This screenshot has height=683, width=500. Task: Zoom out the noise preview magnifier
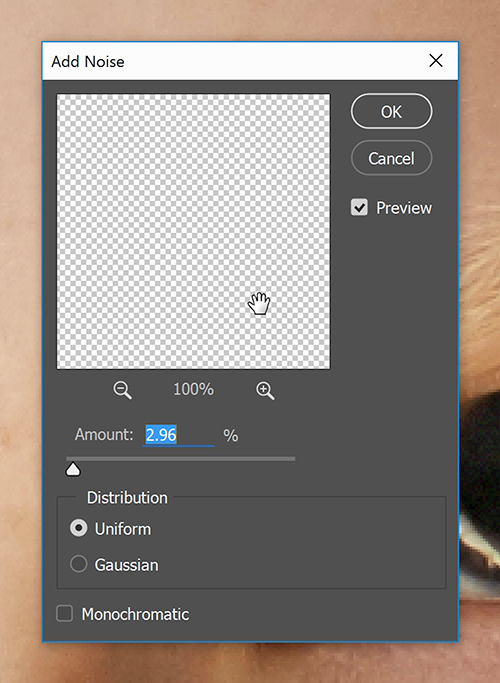click(x=122, y=390)
